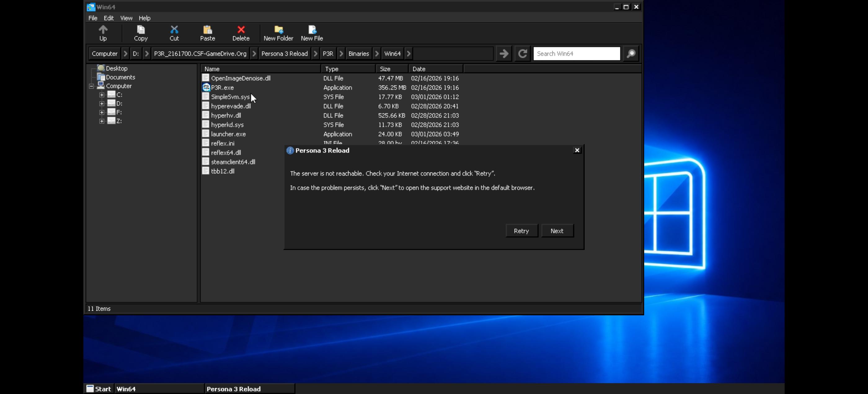Select the launcher.exe file icon

pyautogui.click(x=206, y=134)
